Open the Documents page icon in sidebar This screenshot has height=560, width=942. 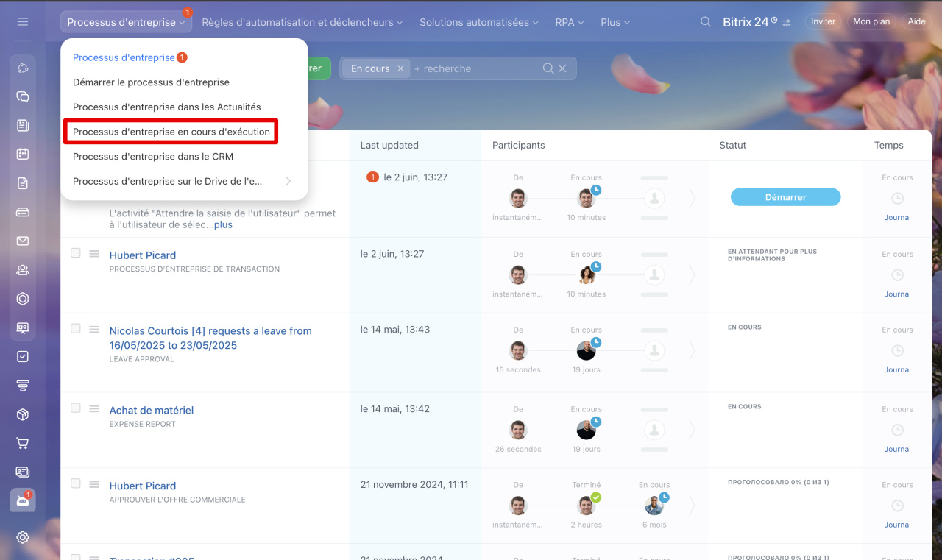(x=23, y=183)
